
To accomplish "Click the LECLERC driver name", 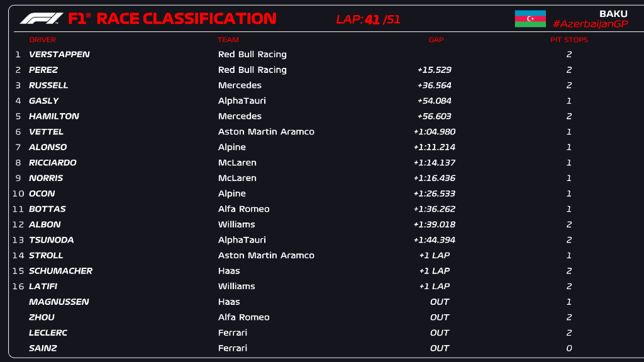I will click(x=48, y=332).
